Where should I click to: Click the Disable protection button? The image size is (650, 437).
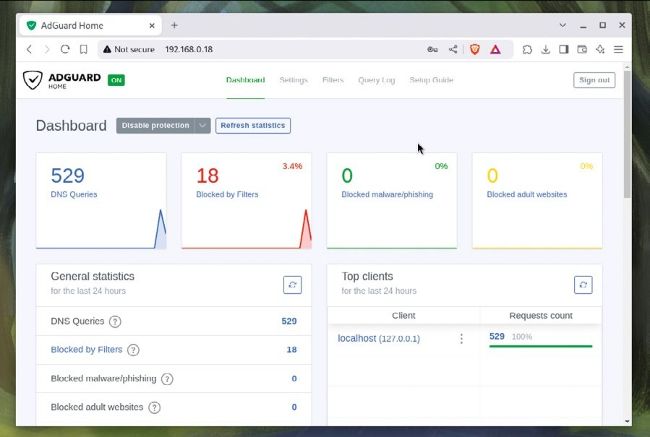click(155, 126)
